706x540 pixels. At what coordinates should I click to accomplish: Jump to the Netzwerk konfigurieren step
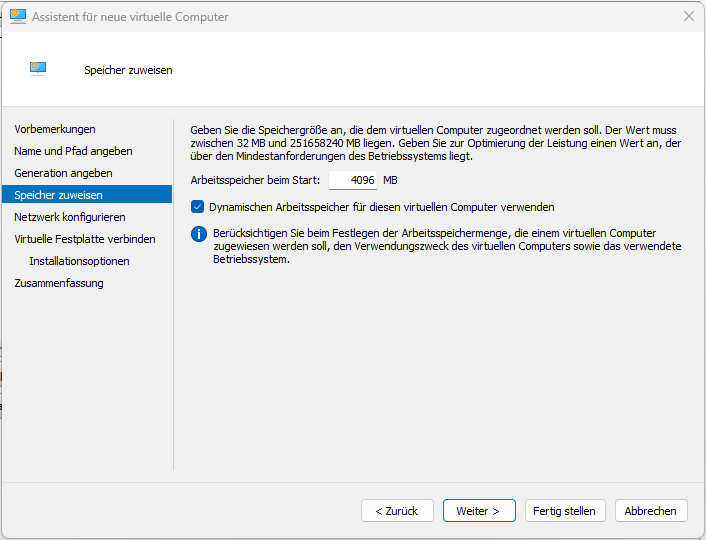click(x=70, y=217)
